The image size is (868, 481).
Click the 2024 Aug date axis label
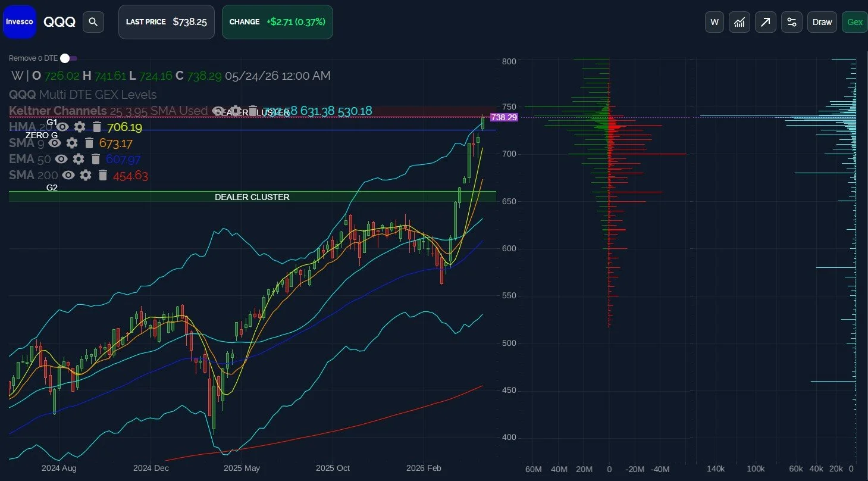point(59,468)
